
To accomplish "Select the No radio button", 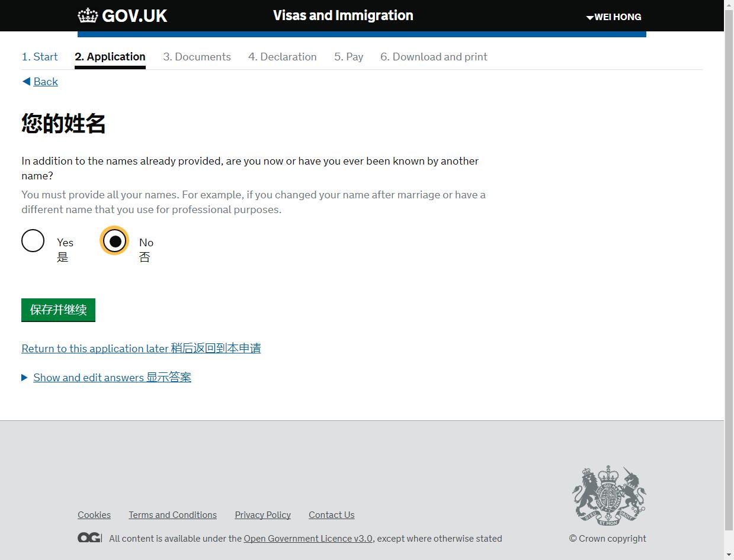I will click(115, 241).
